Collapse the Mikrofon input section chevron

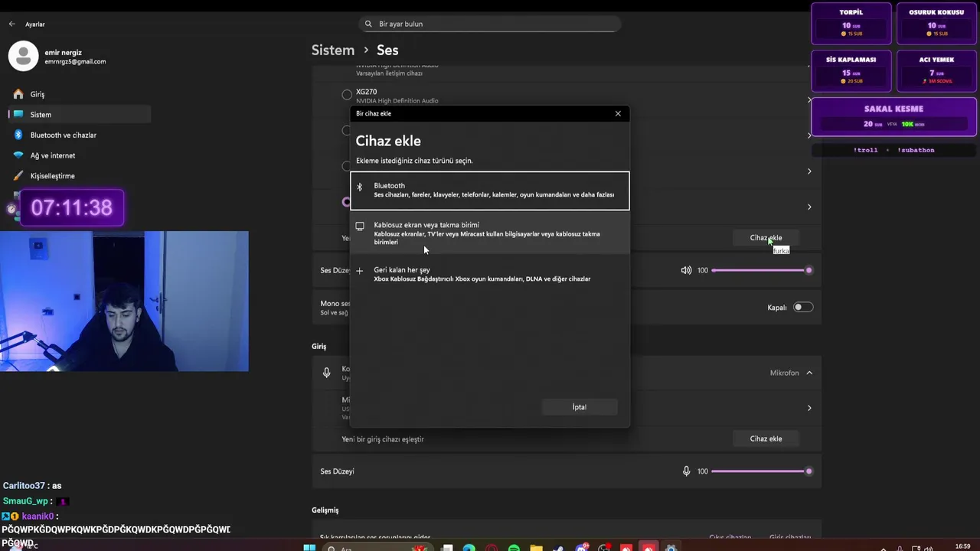point(809,373)
